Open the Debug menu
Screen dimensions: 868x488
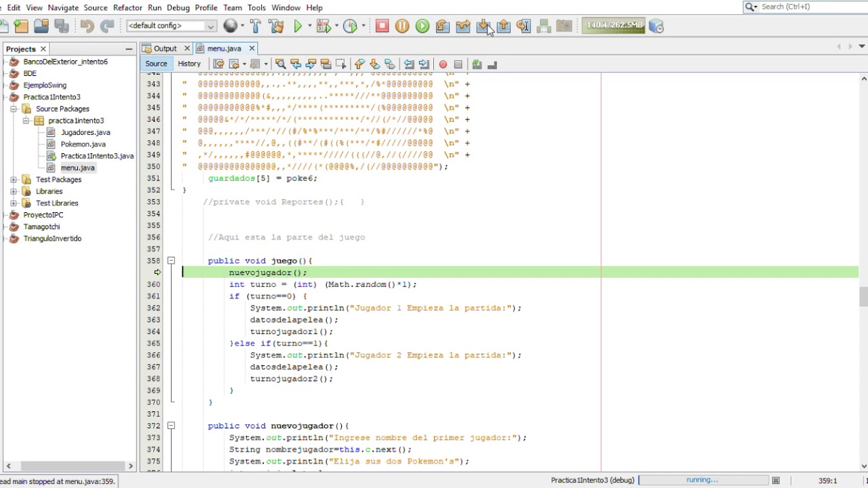tap(178, 7)
